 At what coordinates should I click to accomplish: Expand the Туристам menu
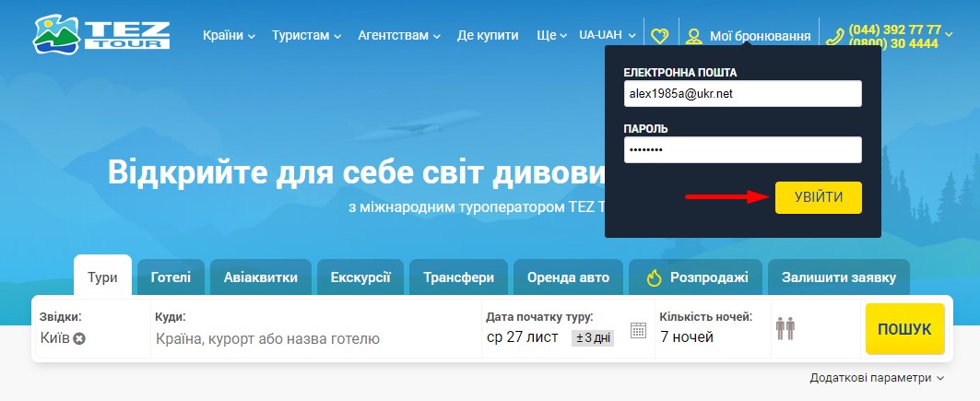coord(306,36)
